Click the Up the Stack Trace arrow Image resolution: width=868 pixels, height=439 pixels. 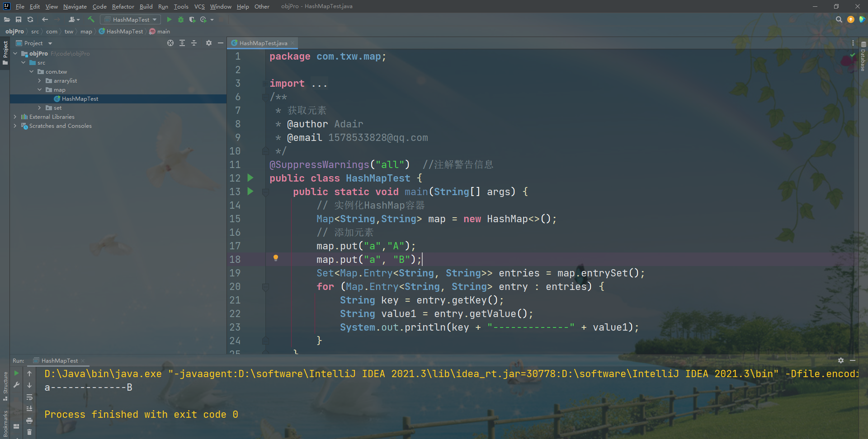click(x=29, y=374)
